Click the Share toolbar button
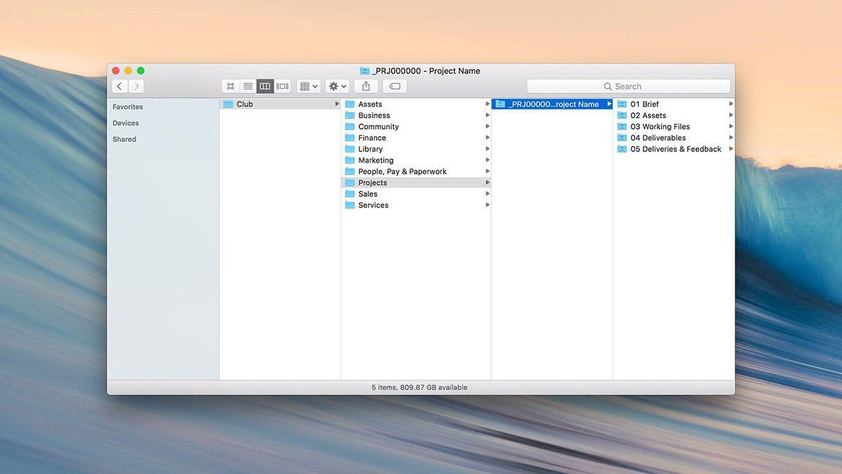 pyautogui.click(x=366, y=86)
